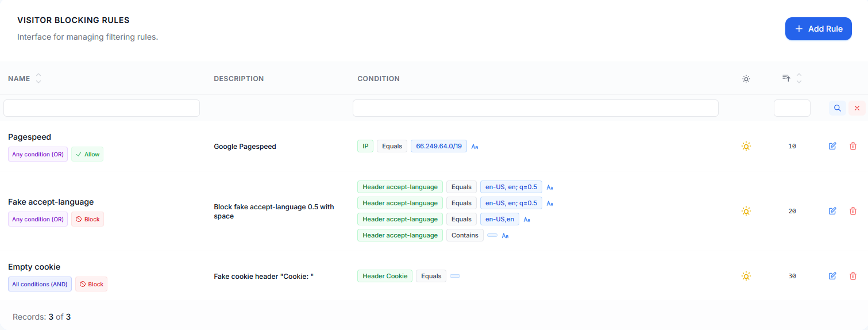Click the empty value tag in Header Cookie row

point(455,276)
